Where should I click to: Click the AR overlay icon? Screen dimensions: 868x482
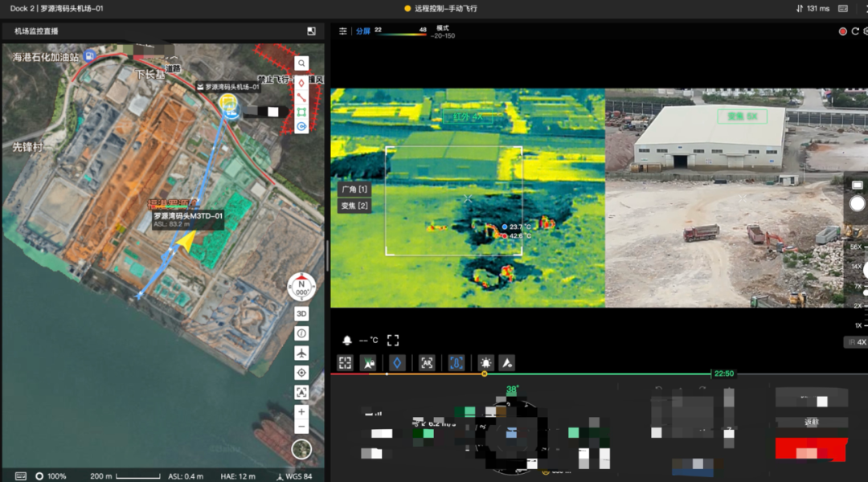click(x=427, y=363)
